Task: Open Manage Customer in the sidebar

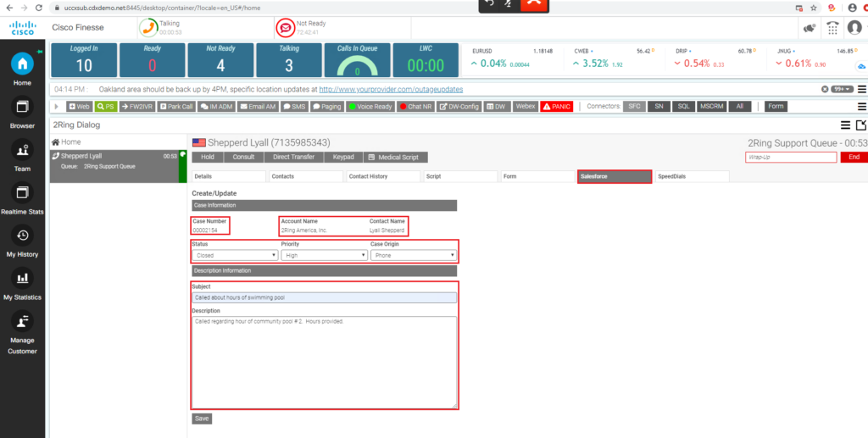Action: 22,321
